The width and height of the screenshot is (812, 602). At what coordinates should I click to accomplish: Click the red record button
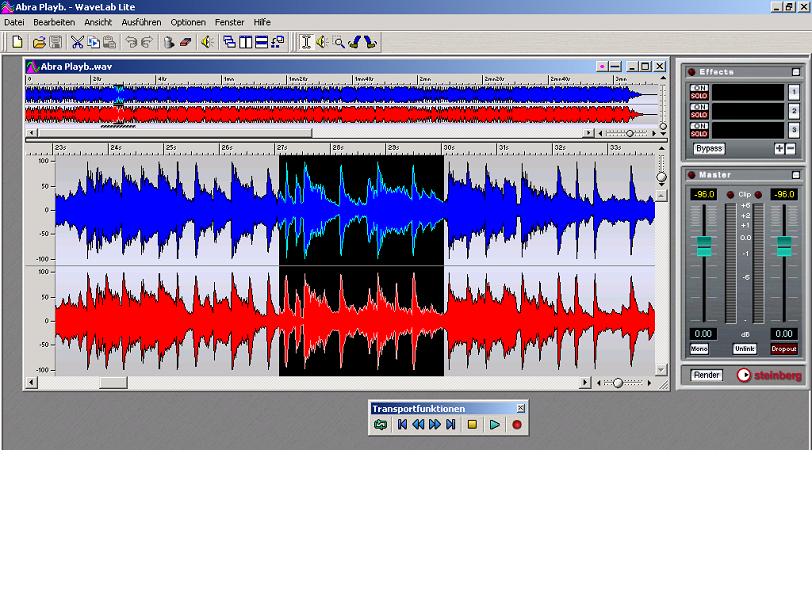pos(516,425)
